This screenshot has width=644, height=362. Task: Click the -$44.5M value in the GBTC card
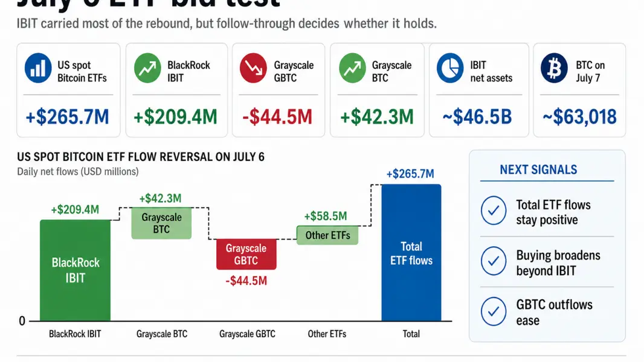277,117
